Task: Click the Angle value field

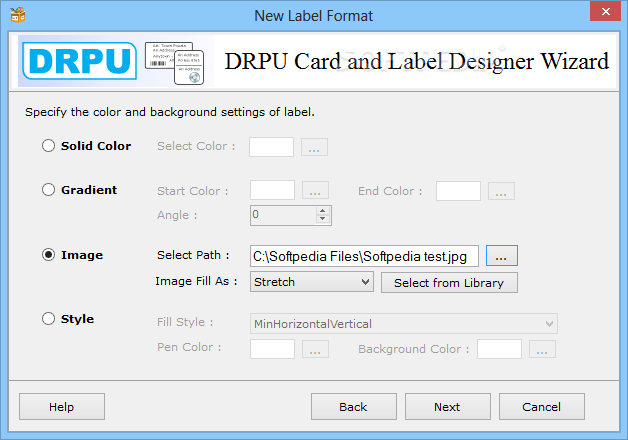Action: (284, 215)
